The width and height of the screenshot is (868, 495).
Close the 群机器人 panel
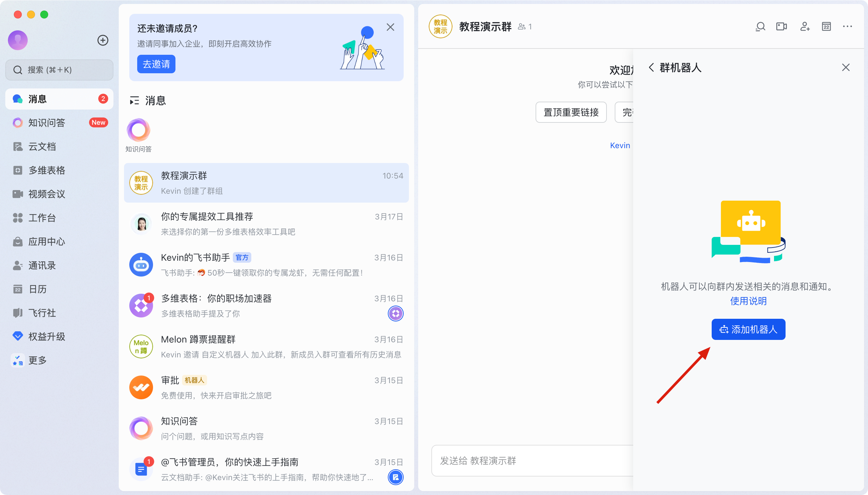pos(846,67)
